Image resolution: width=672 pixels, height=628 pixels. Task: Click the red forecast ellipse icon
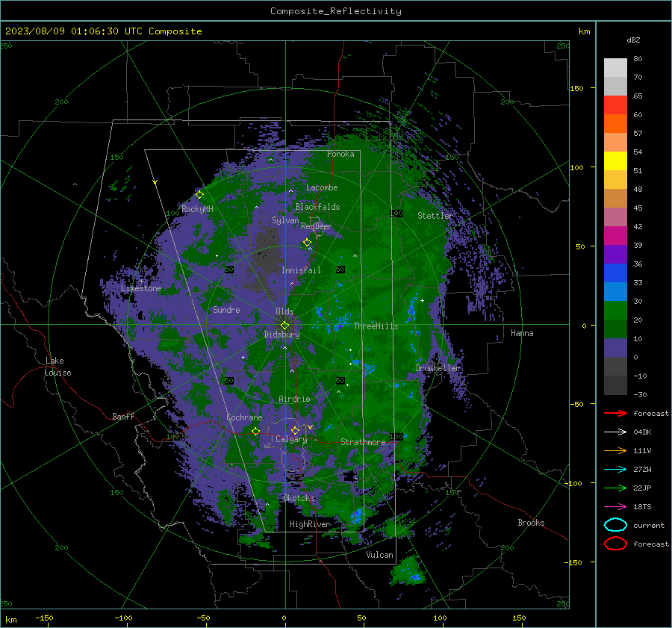615,544
